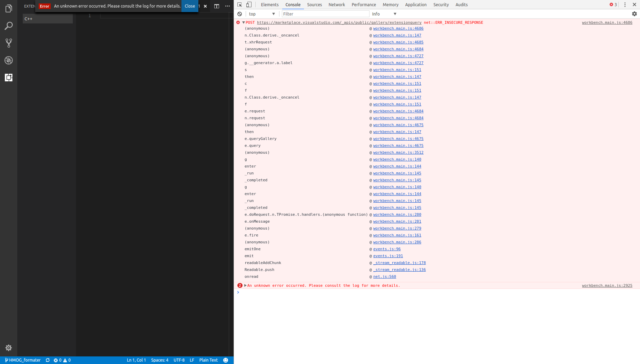The height and width of the screenshot is (364, 640).
Task: Switch to the Network tab in DevTools
Action: pyautogui.click(x=336, y=4)
